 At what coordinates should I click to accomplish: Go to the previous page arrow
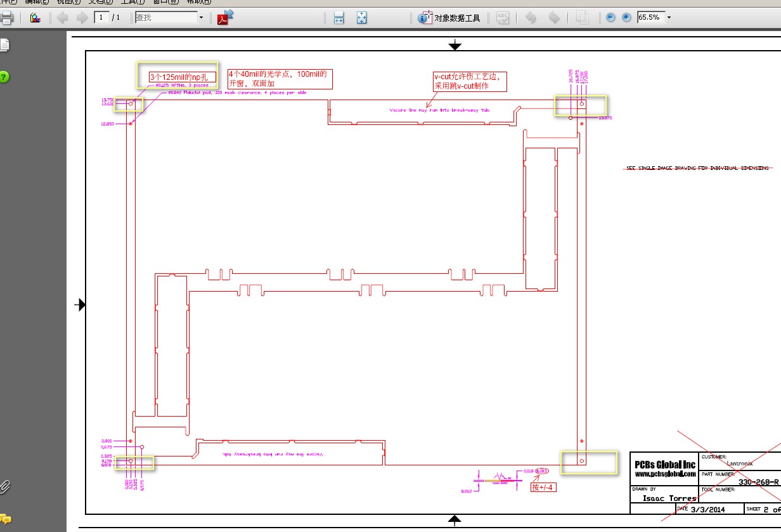point(62,18)
